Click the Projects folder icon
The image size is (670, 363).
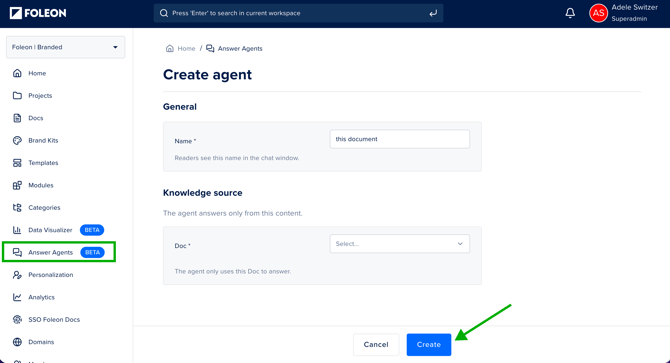17,96
